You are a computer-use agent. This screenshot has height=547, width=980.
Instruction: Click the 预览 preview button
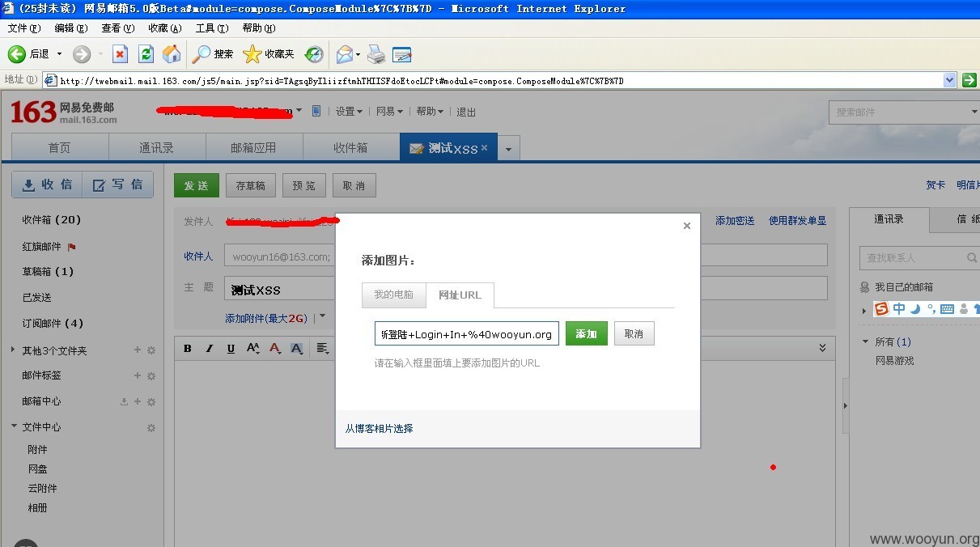(304, 185)
